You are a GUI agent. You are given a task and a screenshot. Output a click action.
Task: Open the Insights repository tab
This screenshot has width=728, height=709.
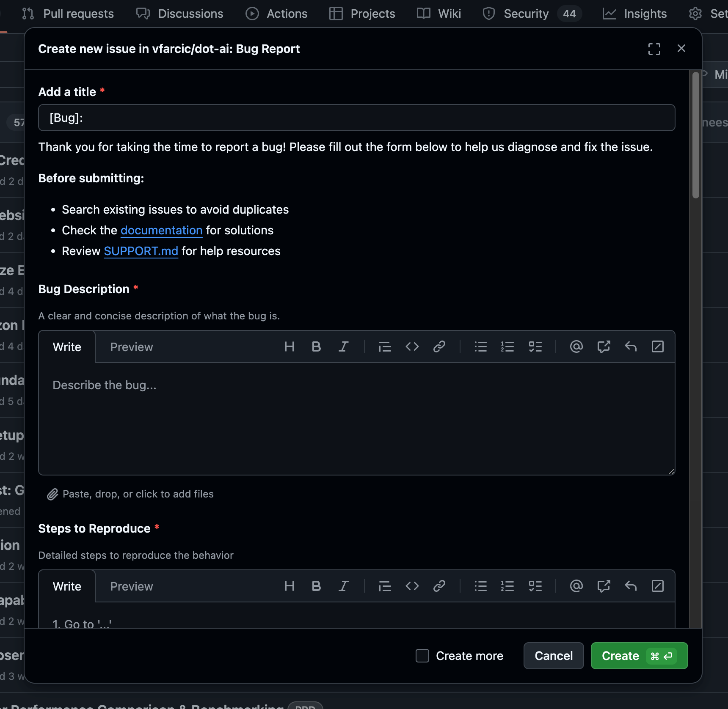click(635, 14)
